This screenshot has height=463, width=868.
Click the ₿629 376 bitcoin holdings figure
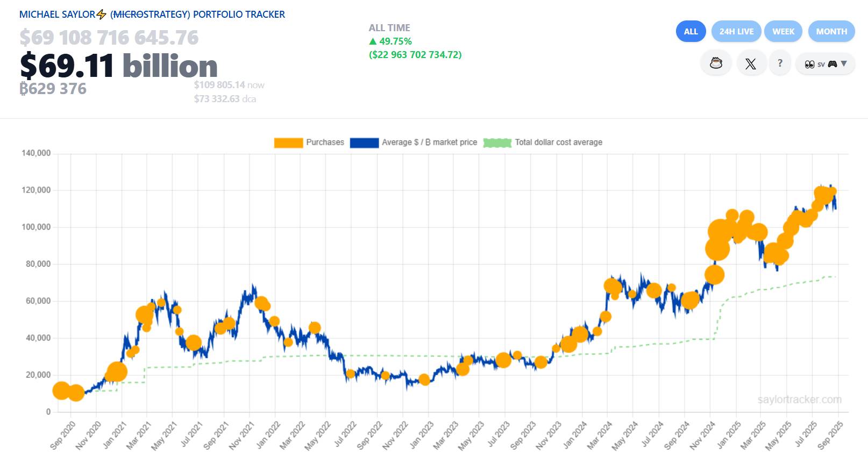(53, 89)
